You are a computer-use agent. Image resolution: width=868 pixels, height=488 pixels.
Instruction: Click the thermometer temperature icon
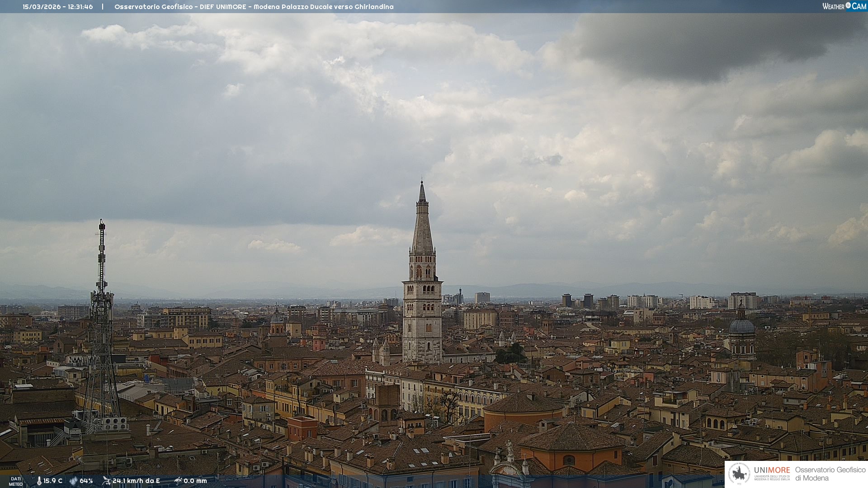click(x=39, y=481)
